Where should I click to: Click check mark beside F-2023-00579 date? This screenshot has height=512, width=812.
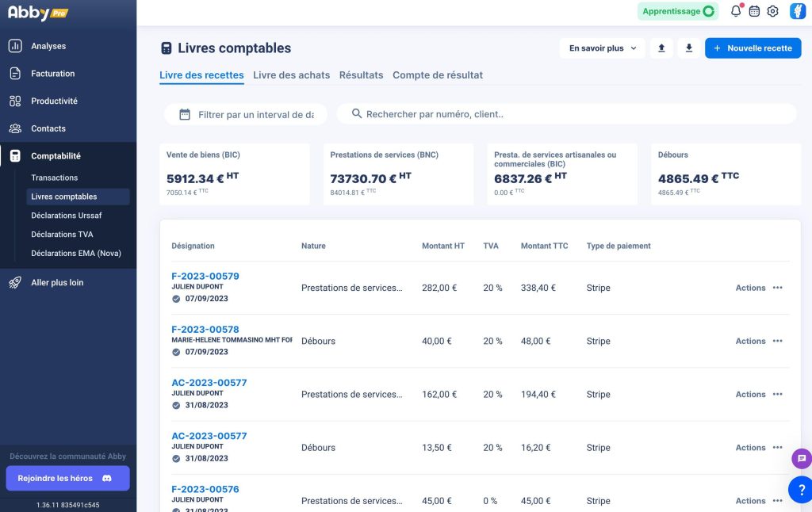[176, 299]
